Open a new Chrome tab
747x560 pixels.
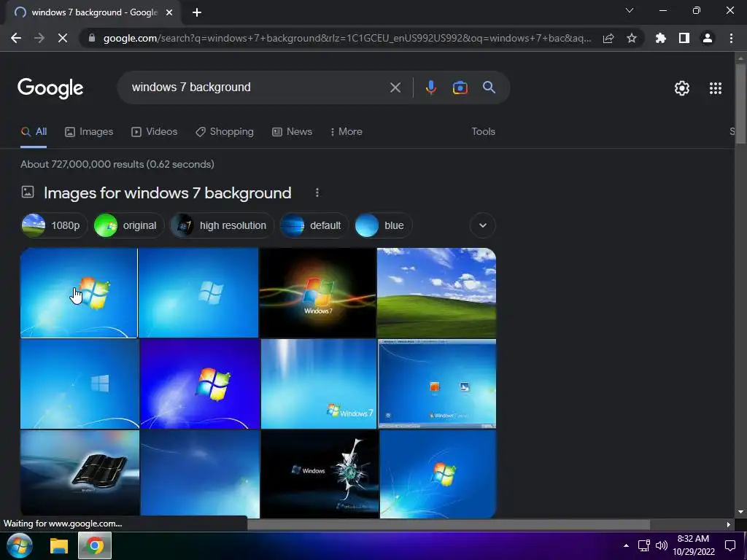(x=197, y=12)
